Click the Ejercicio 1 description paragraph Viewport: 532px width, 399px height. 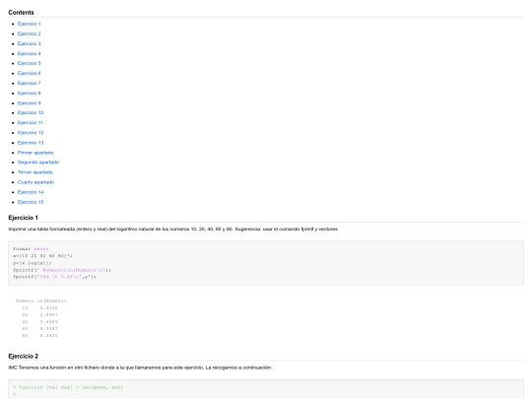[173, 230]
